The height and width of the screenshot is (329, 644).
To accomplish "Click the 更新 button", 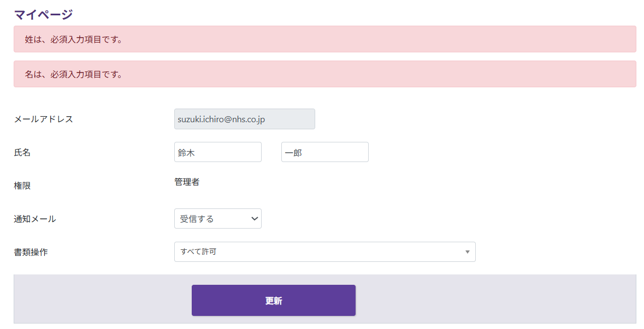I will pyautogui.click(x=273, y=300).
